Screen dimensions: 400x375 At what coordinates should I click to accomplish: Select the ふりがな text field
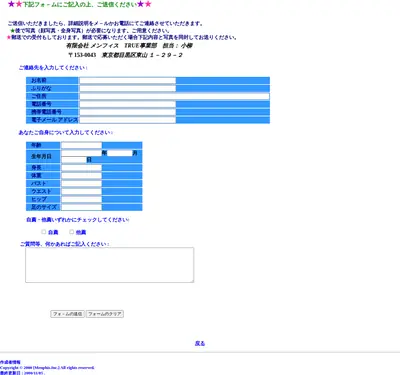pos(127,88)
